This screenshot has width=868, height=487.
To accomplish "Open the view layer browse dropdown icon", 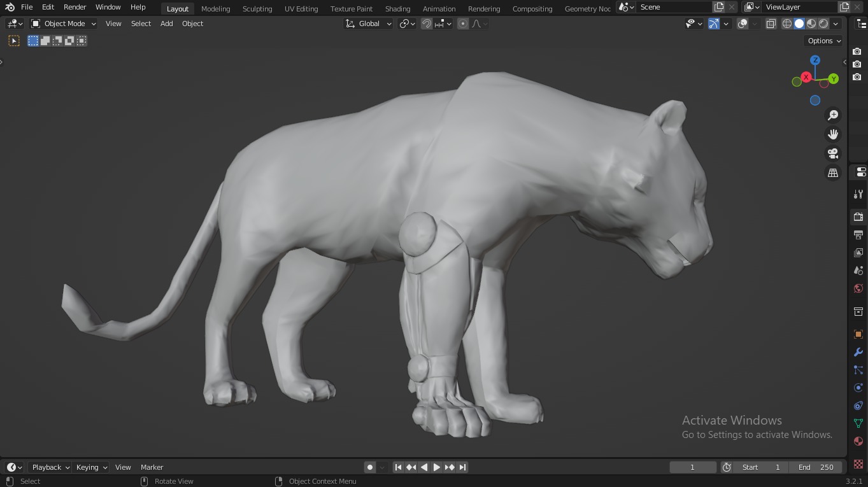I will point(751,7).
